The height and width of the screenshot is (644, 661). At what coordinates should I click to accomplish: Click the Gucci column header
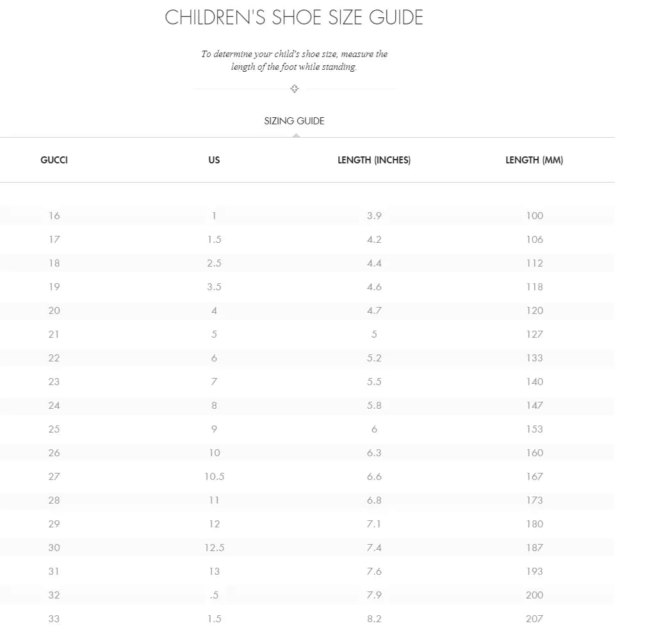point(54,160)
